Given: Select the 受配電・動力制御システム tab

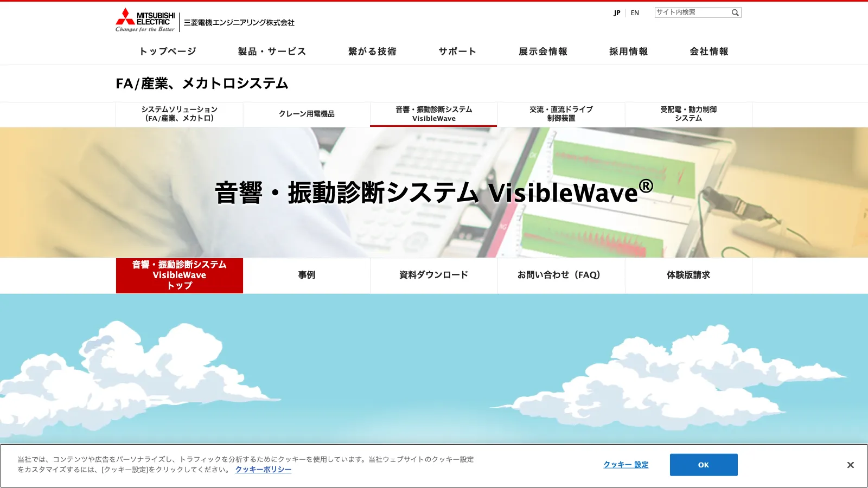Looking at the screenshot, I should tap(688, 114).
